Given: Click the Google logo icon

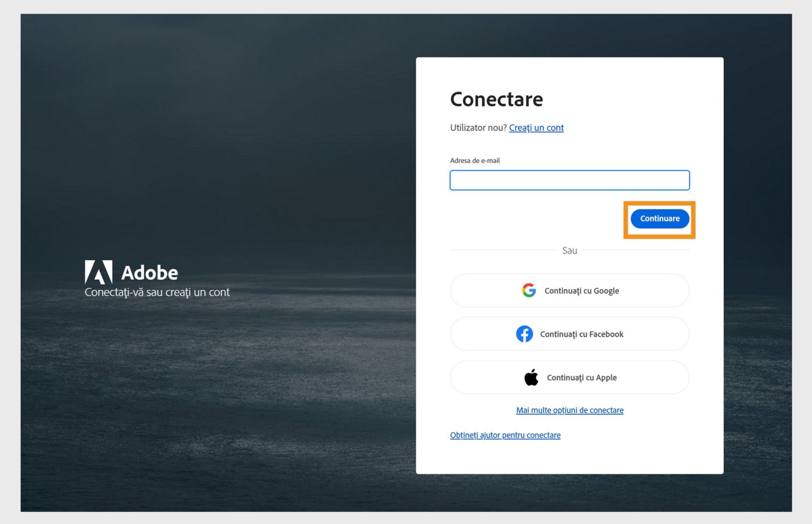Looking at the screenshot, I should [x=529, y=290].
